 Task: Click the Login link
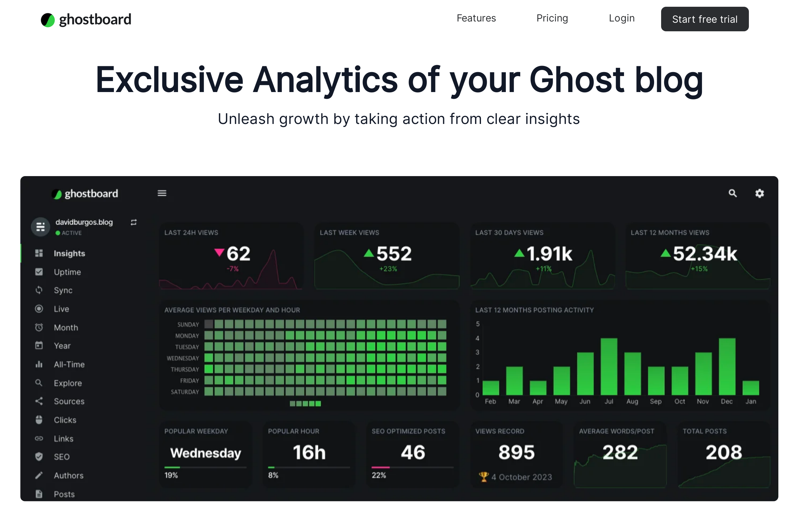tap(621, 18)
